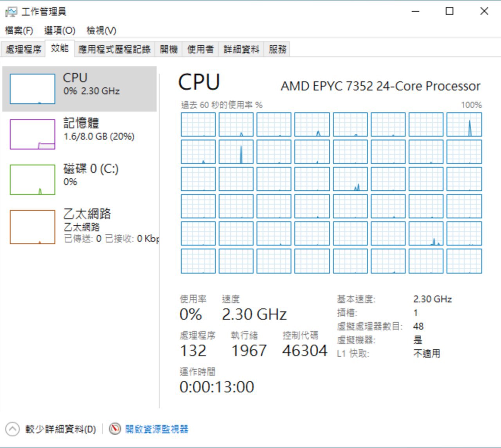Open the 檢視(V) menu
The height and width of the screenshot is (448, 501).
pyautogui.click(x=101, y=30)
